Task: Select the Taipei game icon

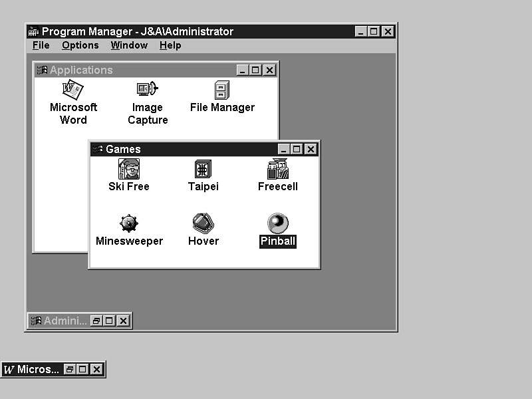Action: (203, 170)
